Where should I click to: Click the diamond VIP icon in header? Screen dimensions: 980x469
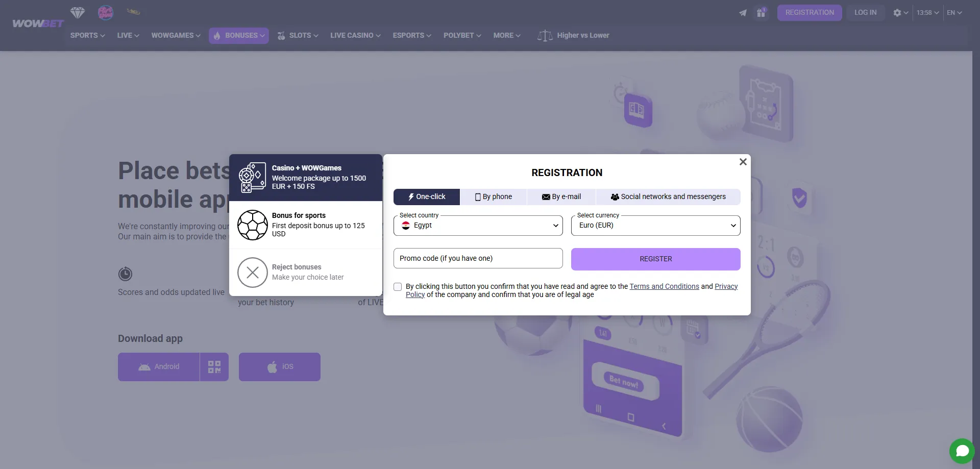78,13
